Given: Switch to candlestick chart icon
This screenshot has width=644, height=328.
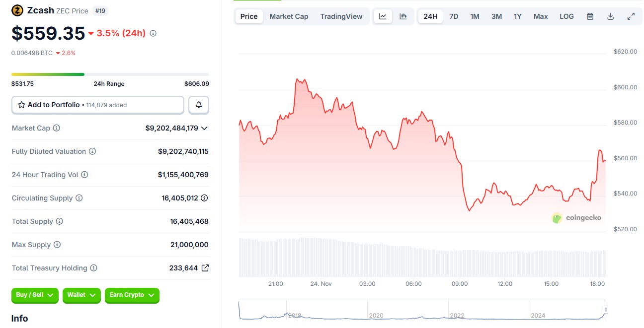Looking at the screenshot, I should pos(402,16).
